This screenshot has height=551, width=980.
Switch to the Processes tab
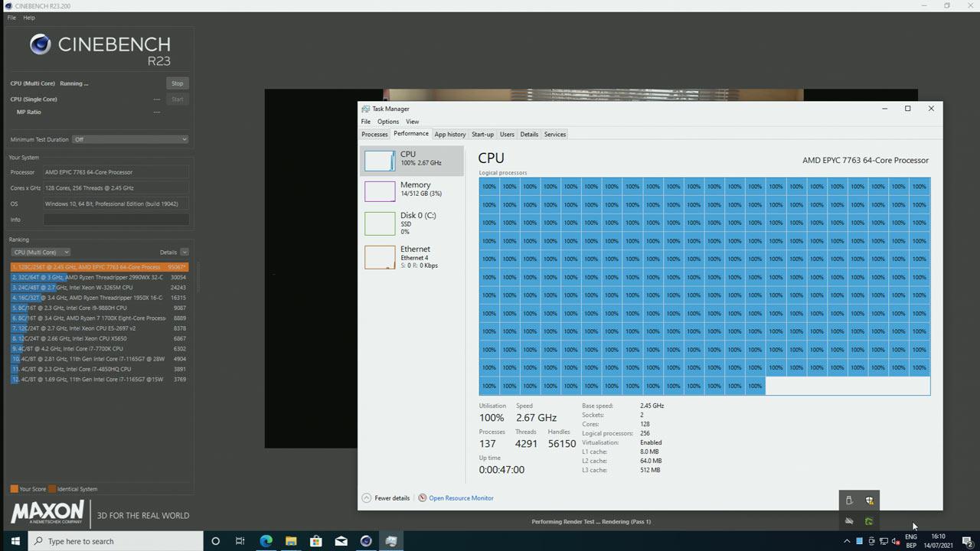point(374,134)
